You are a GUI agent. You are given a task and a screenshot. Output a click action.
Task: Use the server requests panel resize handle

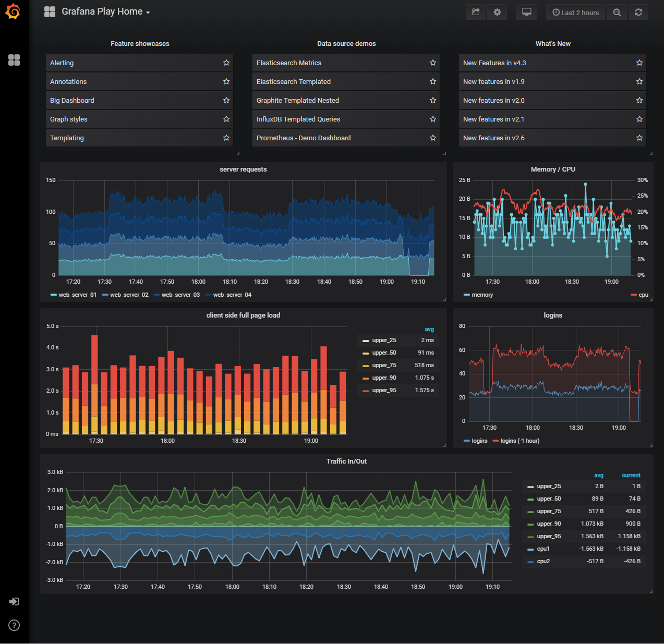[x=444, y=299]
